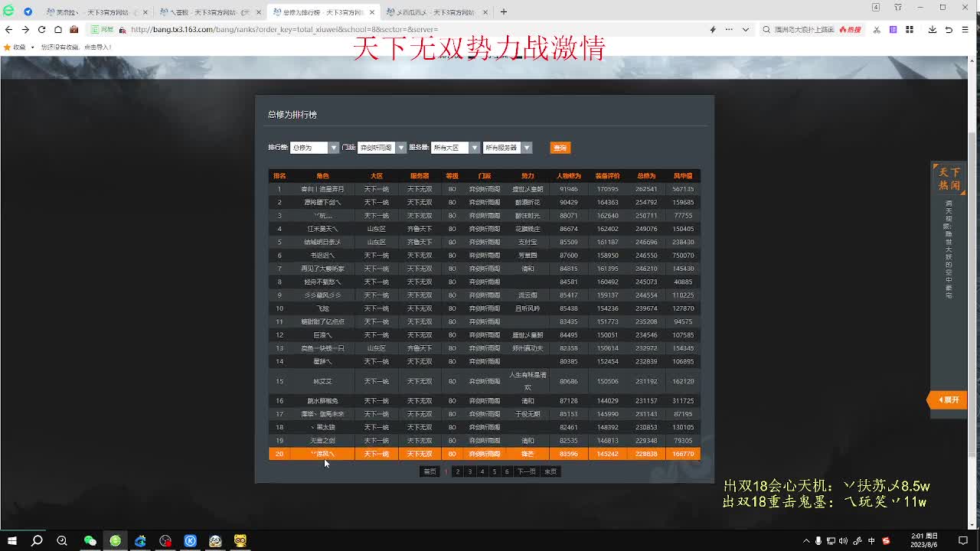The image size is (980, 551).
Task: Go to page 3 of rankings
Action: tap(470, 471)
